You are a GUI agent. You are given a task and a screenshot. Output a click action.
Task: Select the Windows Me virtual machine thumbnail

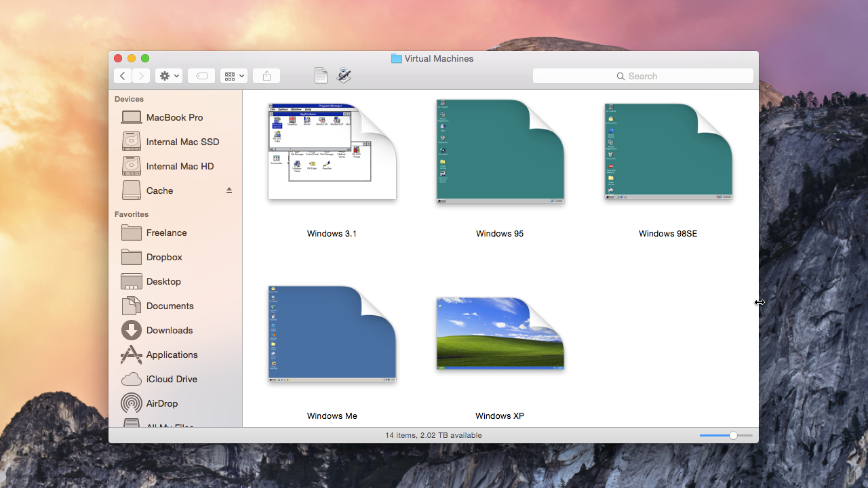(x=332, y=334)
